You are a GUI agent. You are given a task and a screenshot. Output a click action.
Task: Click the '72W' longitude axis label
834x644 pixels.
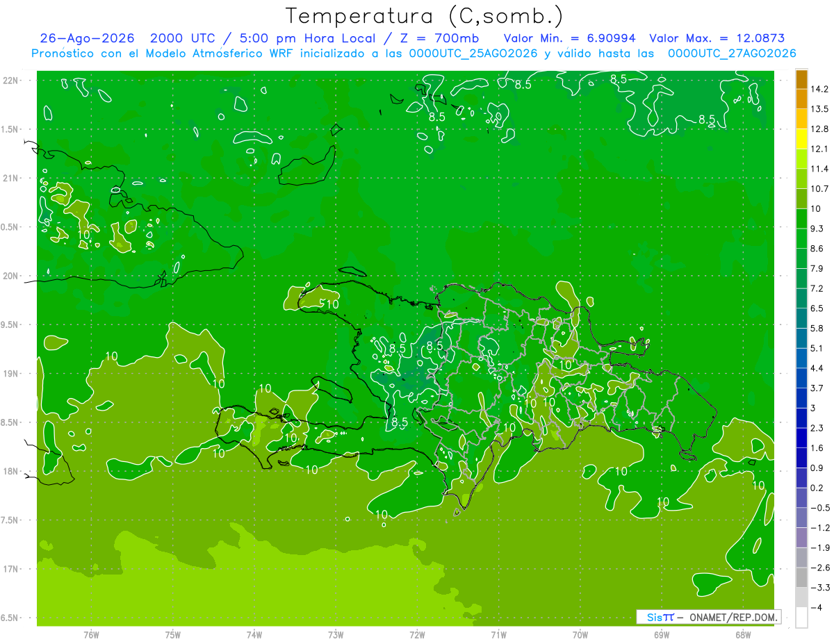(x=417, y=635)
